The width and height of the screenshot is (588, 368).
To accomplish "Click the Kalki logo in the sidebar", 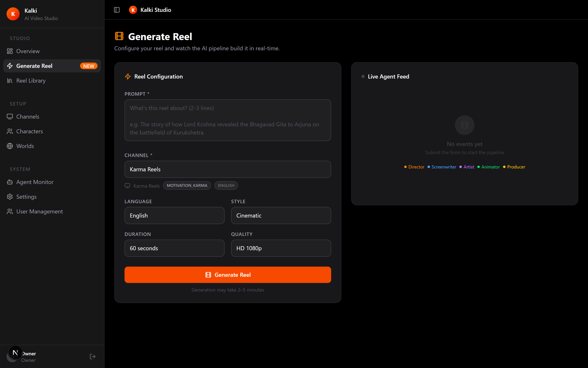I will [13, 14].
